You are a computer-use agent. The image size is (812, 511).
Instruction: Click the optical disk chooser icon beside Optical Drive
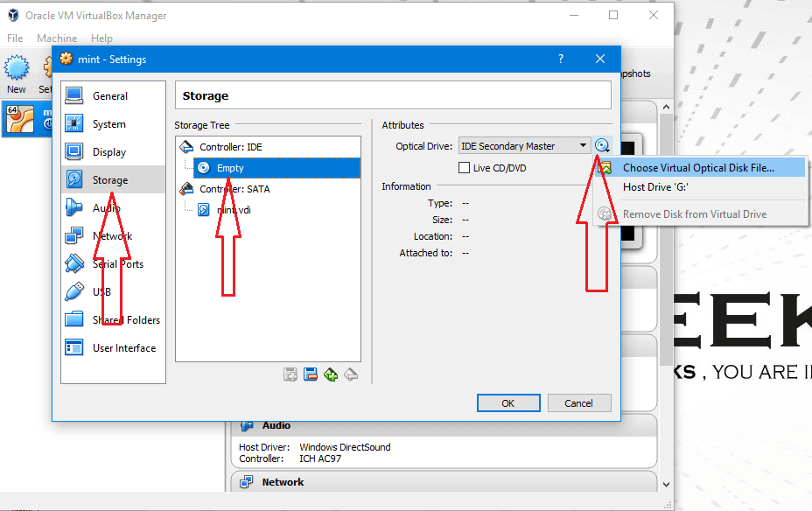[602, 145]
